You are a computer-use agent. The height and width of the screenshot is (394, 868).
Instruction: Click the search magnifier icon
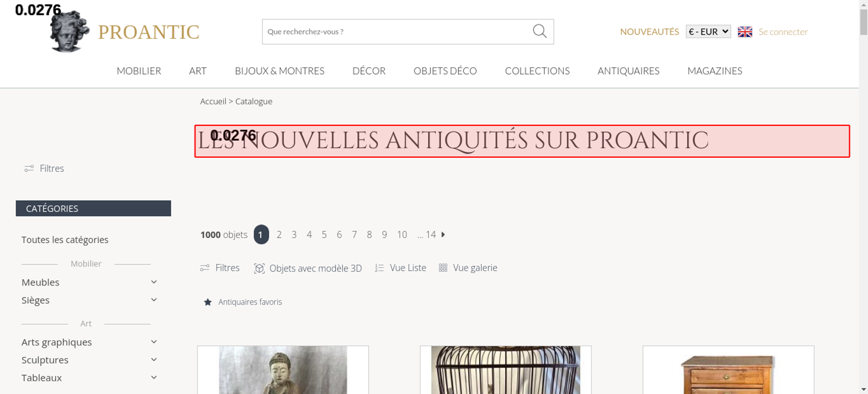[x=539, y=31]
